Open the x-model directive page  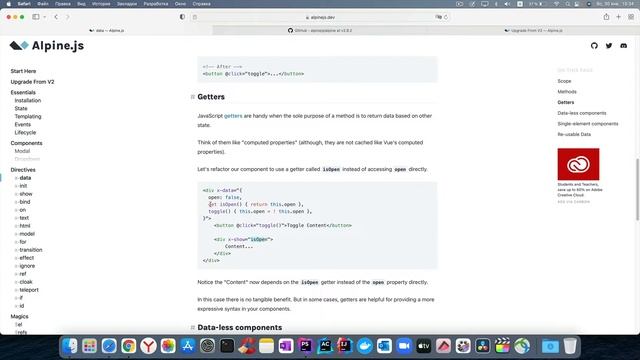click(25, 234)
